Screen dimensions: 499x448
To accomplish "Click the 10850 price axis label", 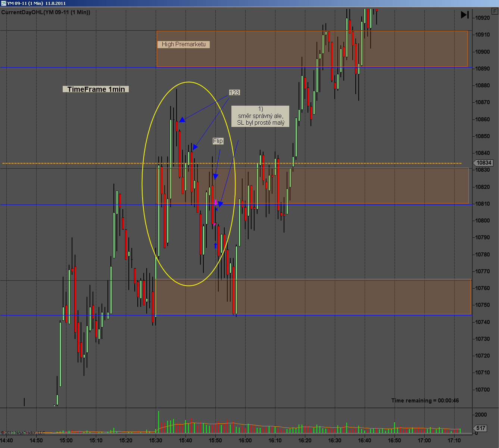I will (482, 136).
